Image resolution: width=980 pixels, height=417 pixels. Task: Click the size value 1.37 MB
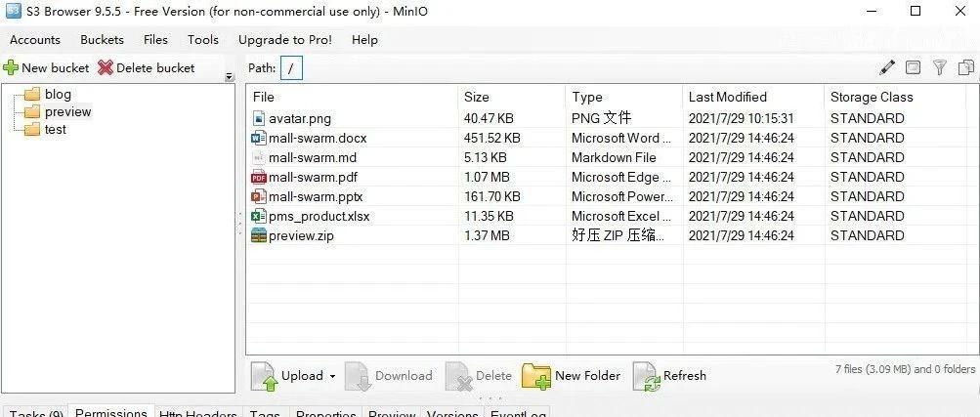(487, 236)
